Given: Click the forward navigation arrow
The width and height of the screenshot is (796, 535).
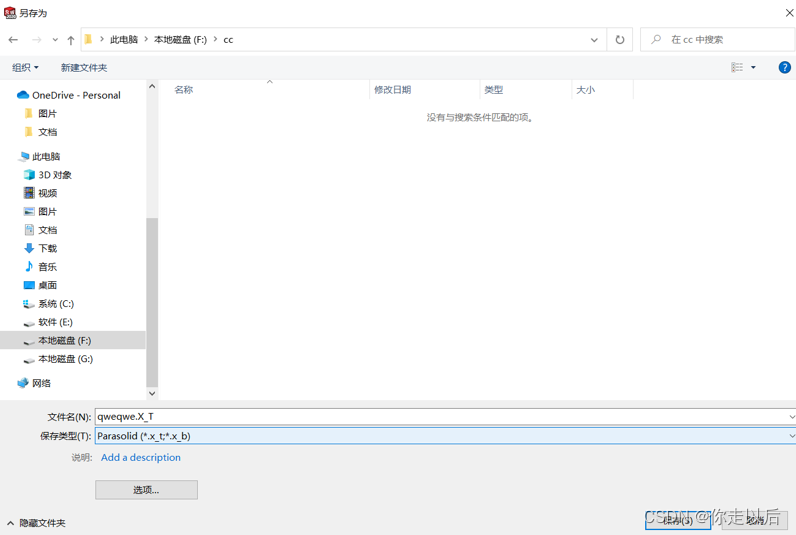Looking at the screenshot, I should click(x=37, y=40).
